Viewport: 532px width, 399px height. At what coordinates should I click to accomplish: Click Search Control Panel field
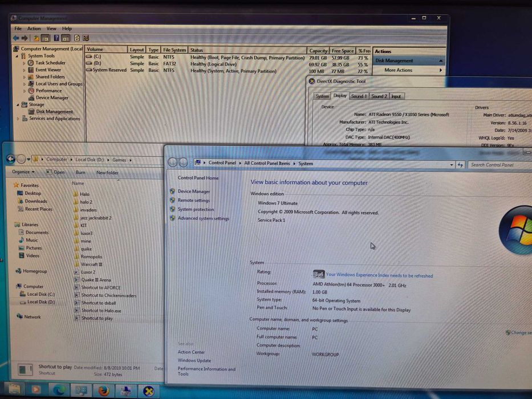click(499, 165)
